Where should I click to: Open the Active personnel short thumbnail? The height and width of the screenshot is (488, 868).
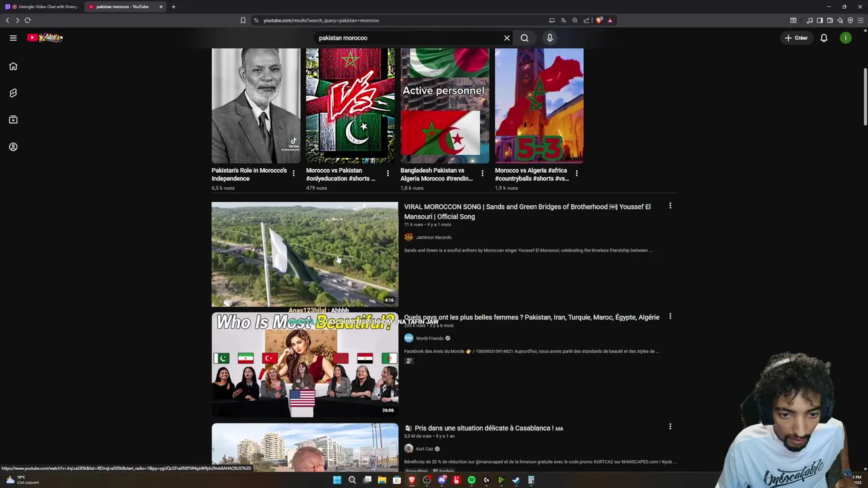[x=444, y=106]
